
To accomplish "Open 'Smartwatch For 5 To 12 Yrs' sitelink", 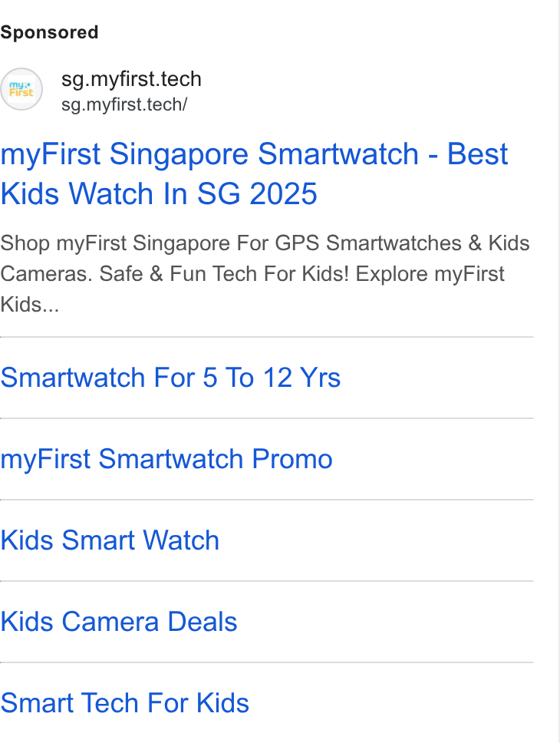I will (170, 378).
